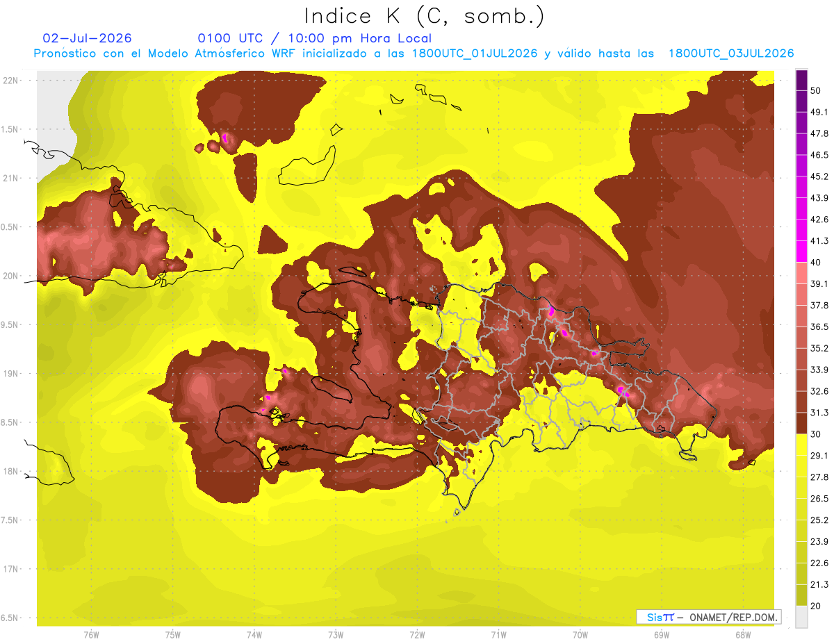This screenshot has height=644, width=834.
Task: Click the color scale value '40'
Action: tap(816, 263)
